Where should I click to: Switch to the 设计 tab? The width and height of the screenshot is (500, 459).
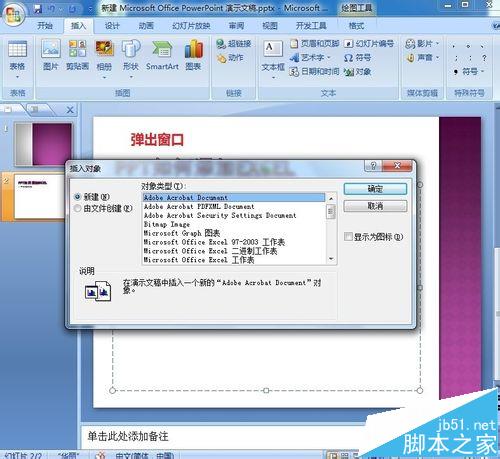112,26
